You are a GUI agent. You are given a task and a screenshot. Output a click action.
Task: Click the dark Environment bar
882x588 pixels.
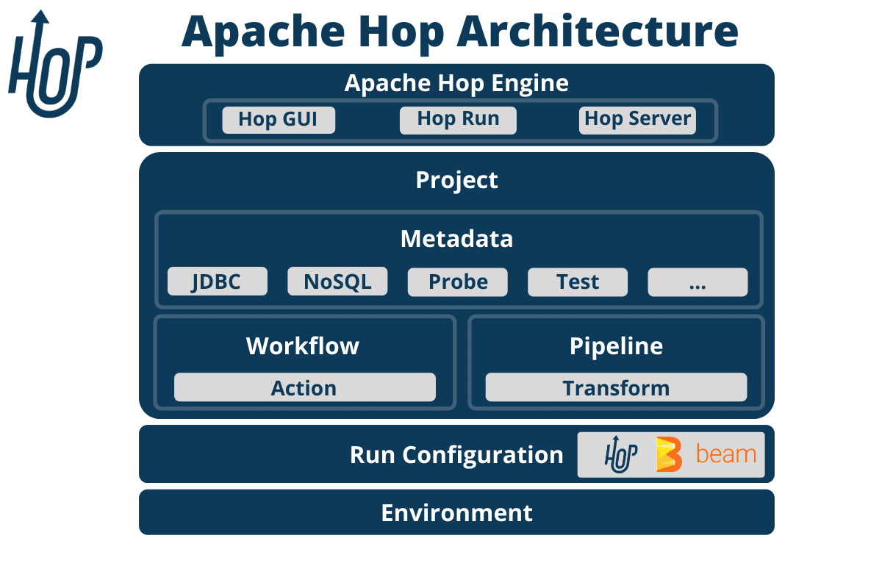[x=457, y=512]
